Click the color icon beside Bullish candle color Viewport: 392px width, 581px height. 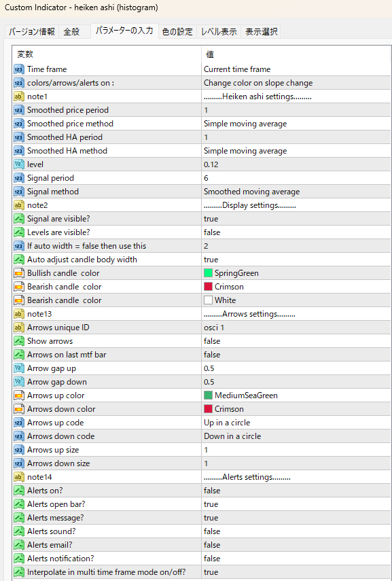click(x=19, y=273)
